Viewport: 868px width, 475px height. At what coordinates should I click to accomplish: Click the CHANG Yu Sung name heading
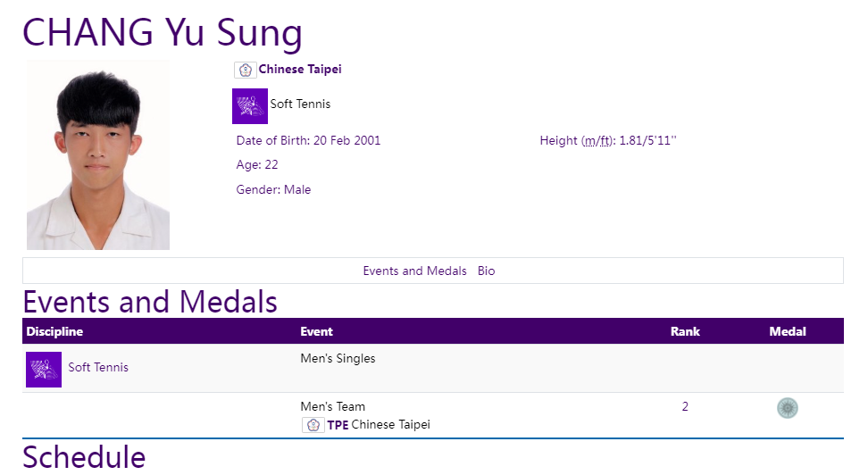[x=163, y=32]
